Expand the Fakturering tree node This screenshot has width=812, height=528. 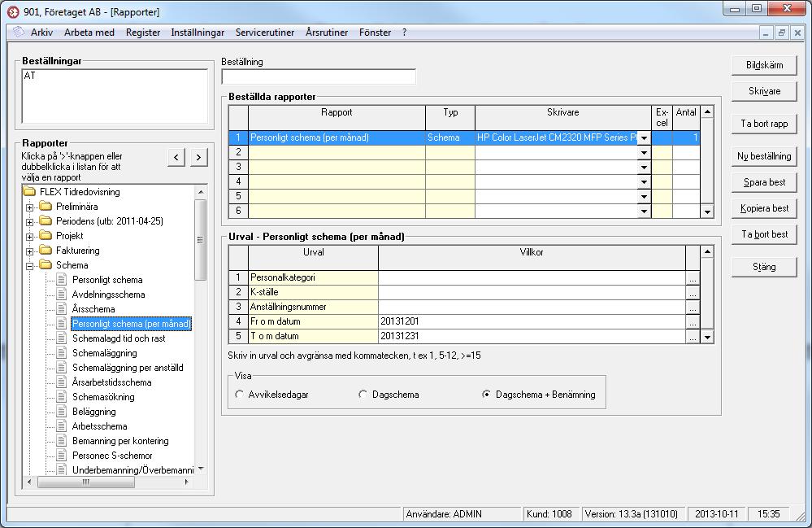pos(29,251)
